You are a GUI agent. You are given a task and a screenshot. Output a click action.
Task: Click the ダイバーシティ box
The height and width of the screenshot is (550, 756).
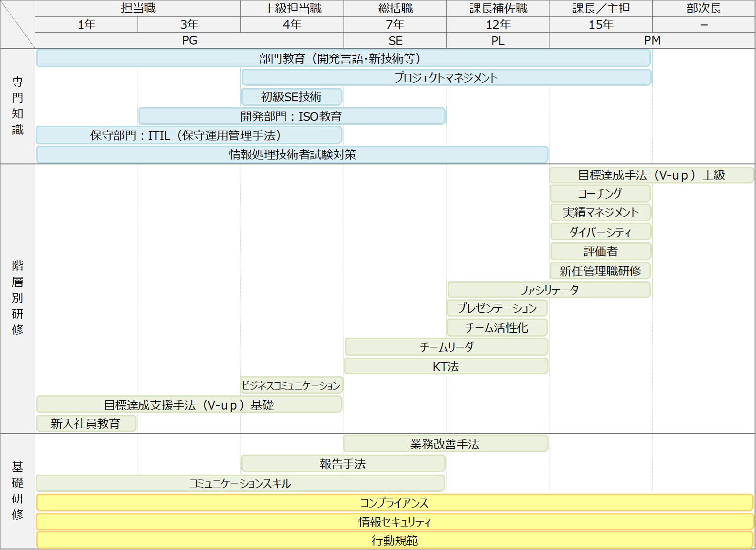600,232
